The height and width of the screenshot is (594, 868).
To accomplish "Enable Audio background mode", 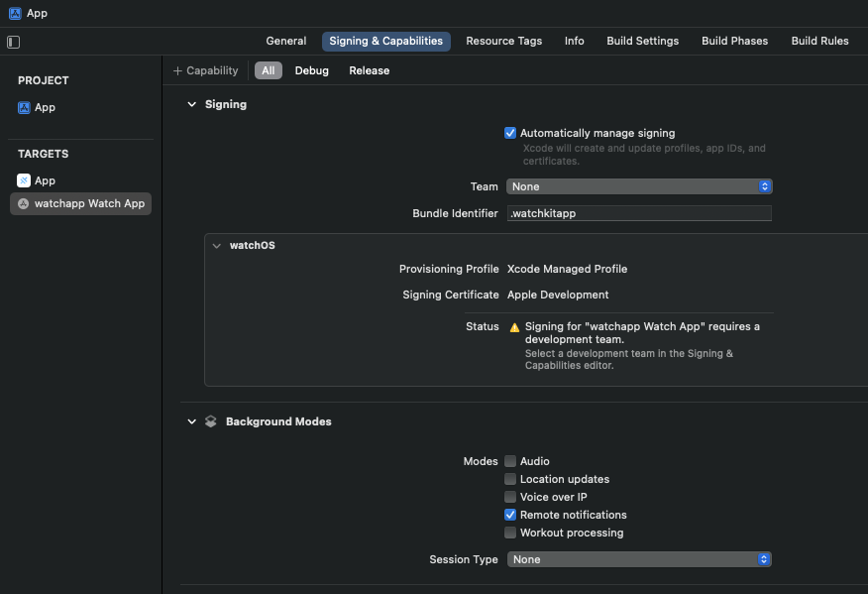I will (510, 461).
